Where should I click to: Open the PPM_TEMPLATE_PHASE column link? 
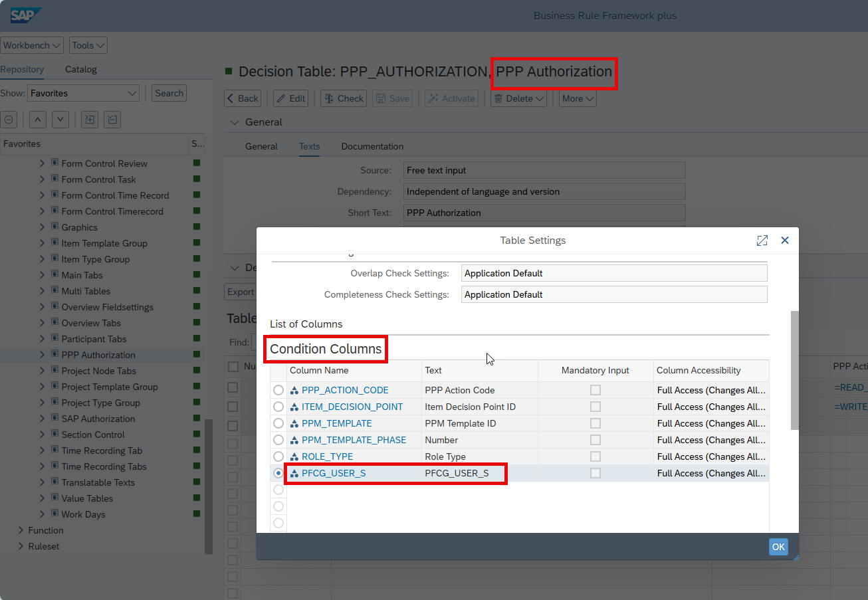(x=354, y=440)
